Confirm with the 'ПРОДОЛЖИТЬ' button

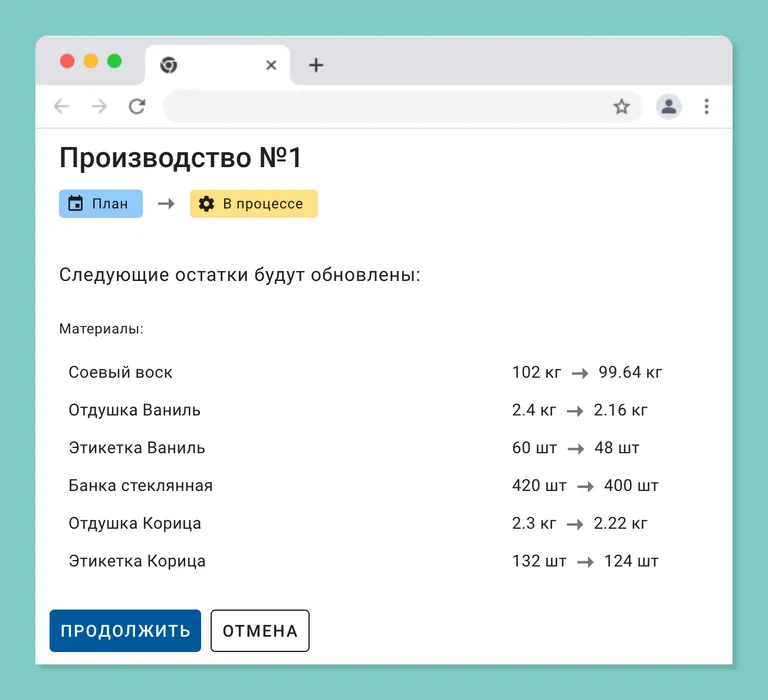[125, 630]
